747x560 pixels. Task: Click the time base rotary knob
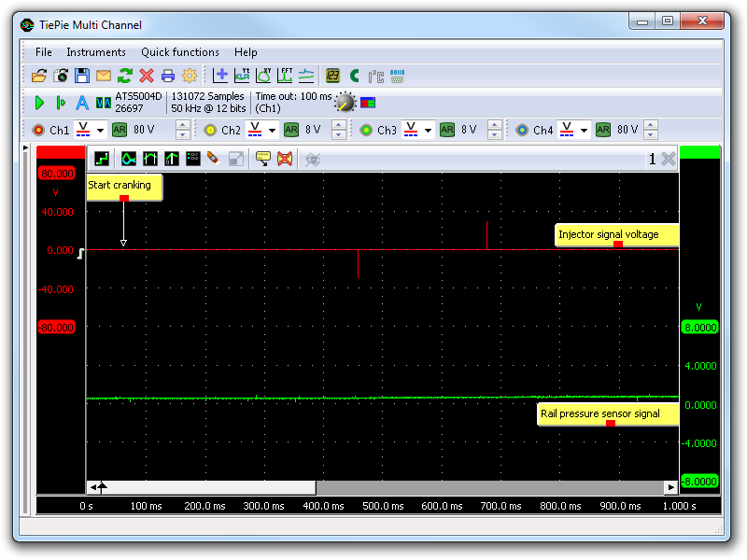point(345,102)
